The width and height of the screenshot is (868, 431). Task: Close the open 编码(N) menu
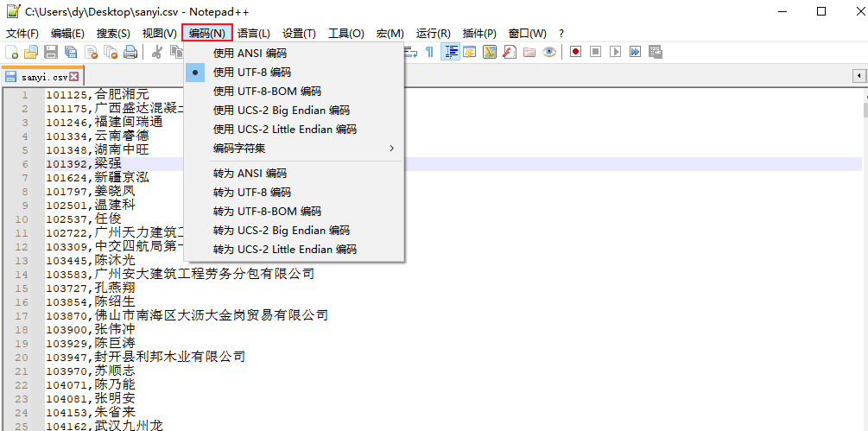coord(207,33)
